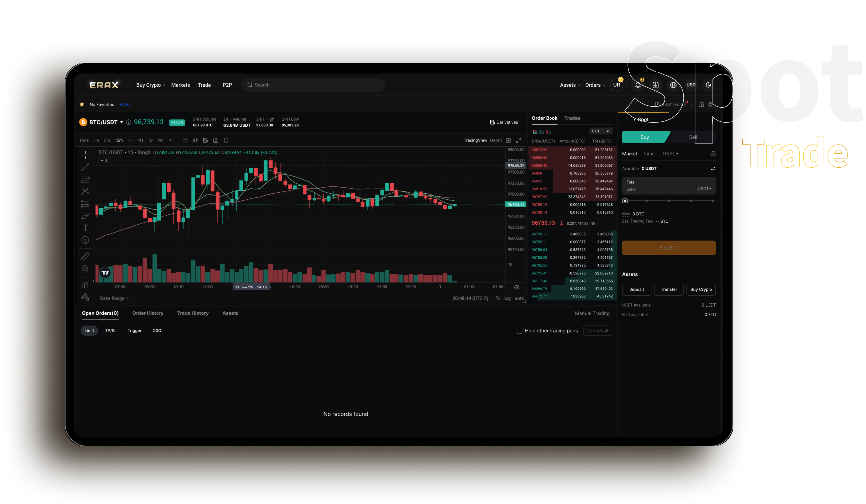Select the trend line drawing tool
Viewport: 866px width, 504px height.
pyautogui.click(x=85, y=167)
